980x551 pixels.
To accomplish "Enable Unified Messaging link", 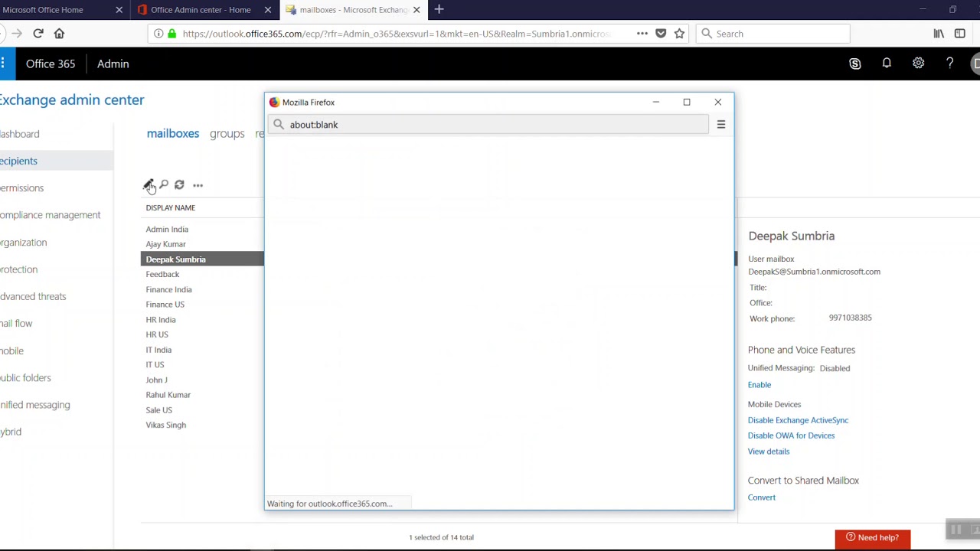I will (759, 385).
